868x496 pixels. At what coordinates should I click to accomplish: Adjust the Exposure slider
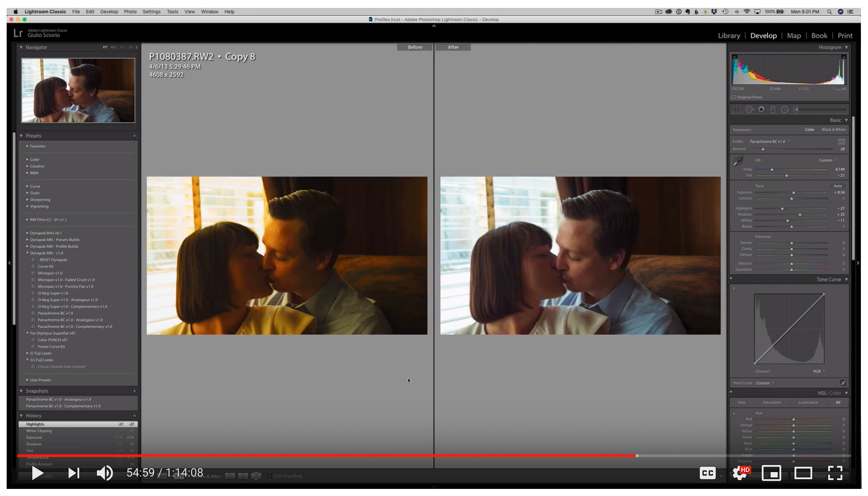click(793, 193)
